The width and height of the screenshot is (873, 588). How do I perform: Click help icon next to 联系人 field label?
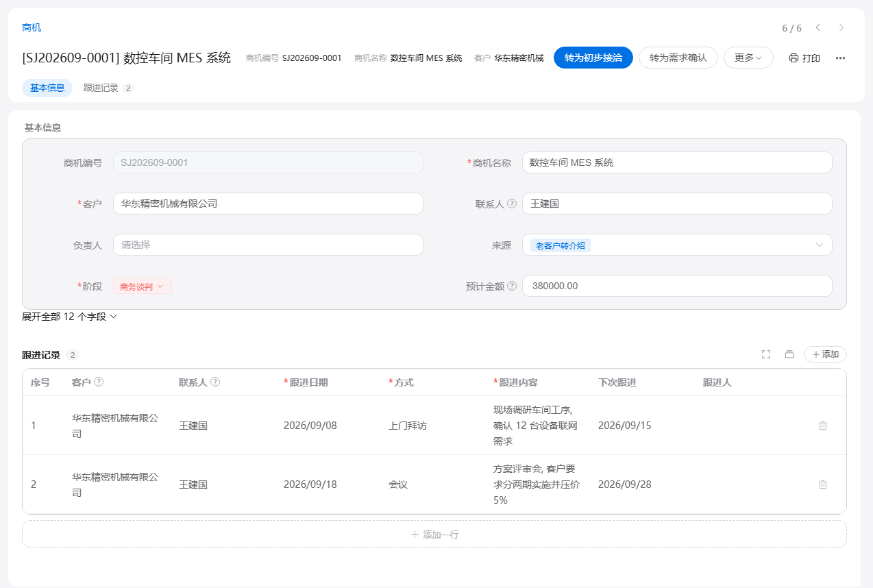coord(512,204)
